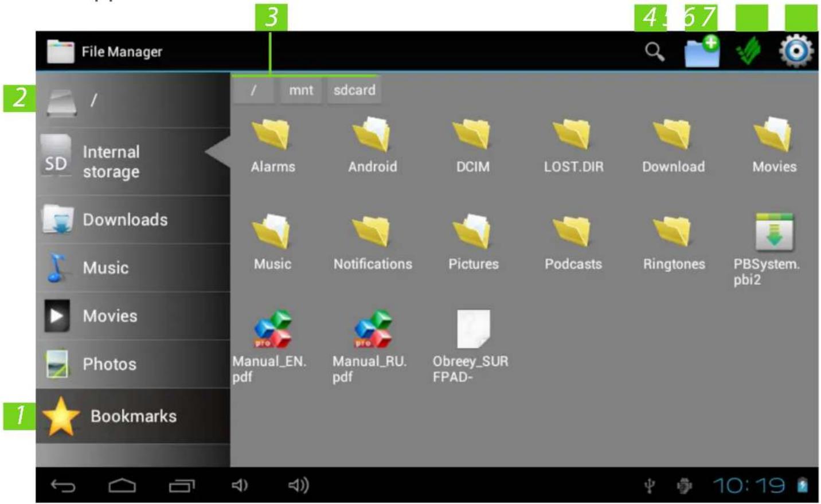
Task: Open the Notifications folder
Action: pos(373,243)
